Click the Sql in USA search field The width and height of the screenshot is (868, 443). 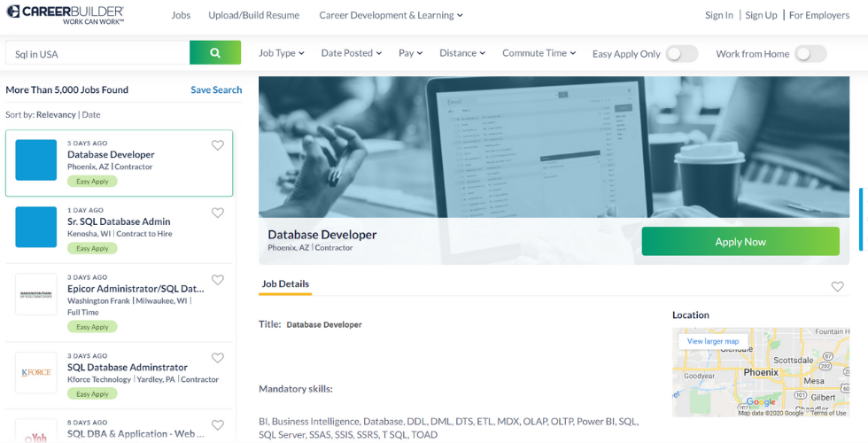(97, 53)
